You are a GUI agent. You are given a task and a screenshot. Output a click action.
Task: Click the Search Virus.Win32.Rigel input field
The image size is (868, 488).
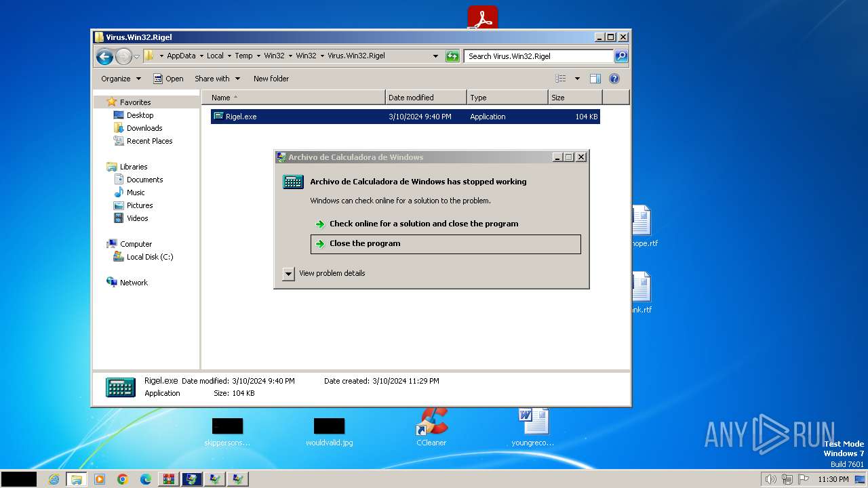click(539, 56)
